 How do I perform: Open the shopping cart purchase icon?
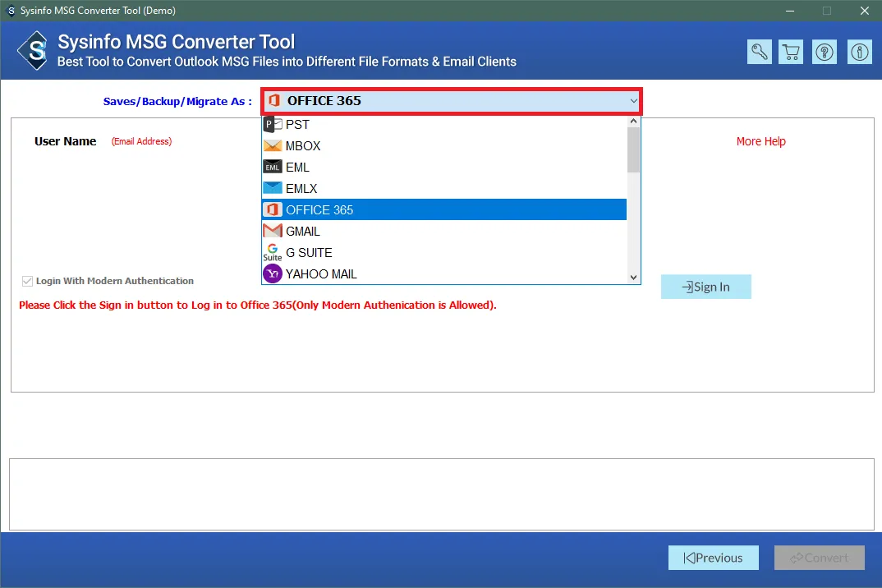(792, 52)
